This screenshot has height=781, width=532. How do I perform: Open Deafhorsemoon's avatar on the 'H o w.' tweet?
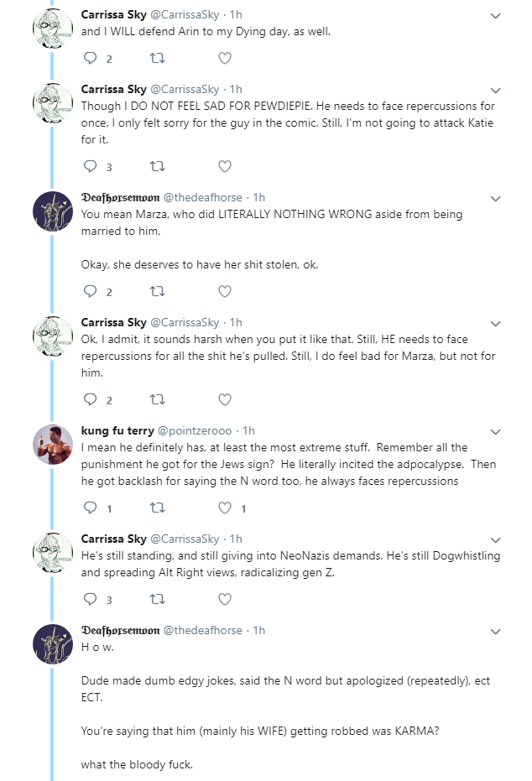pyautogui.click(x=53, y=644)
